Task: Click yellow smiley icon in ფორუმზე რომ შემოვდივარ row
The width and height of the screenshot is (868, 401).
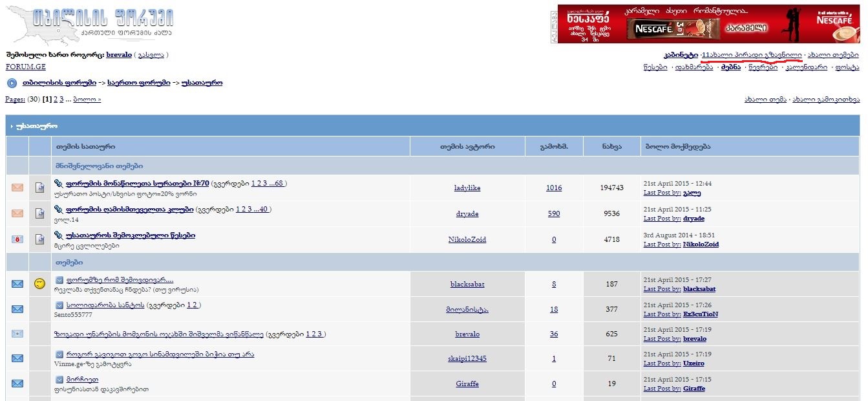Action: pyautogui.click(x=40, y=284)
